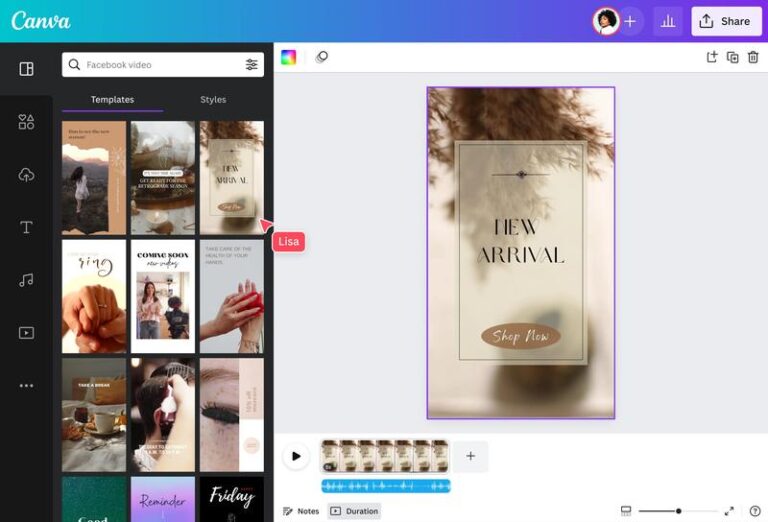Switch to the Templates tab
The width and height of the screenshot is (768, 522).
112,99
